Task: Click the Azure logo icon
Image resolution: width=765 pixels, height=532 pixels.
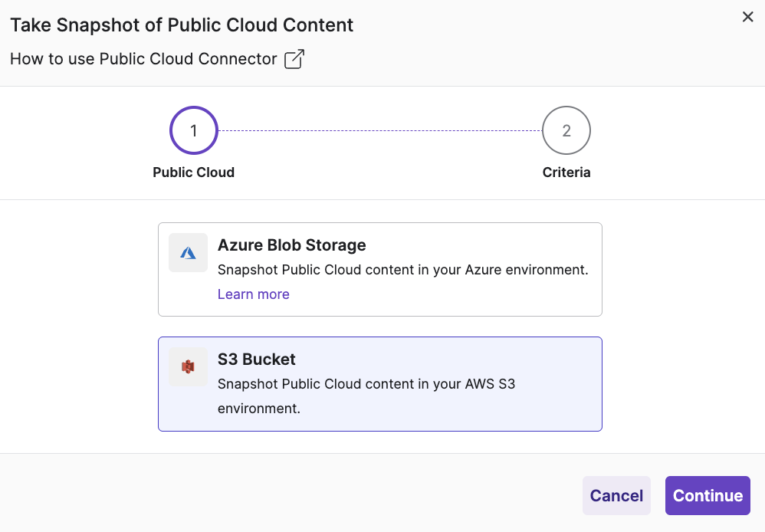Action: click(x=188, y=253)
